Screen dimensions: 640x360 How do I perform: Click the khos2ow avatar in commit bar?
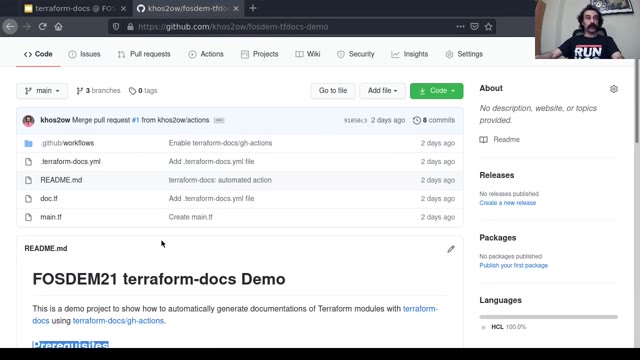point(29,120)
